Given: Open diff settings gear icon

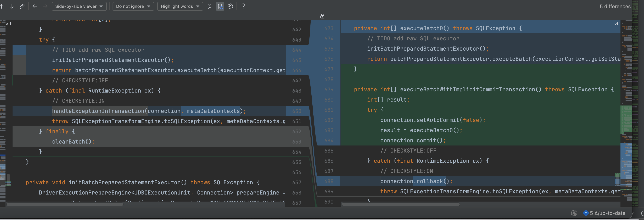Looking at the screenshot, I should (x=230, y=6).
